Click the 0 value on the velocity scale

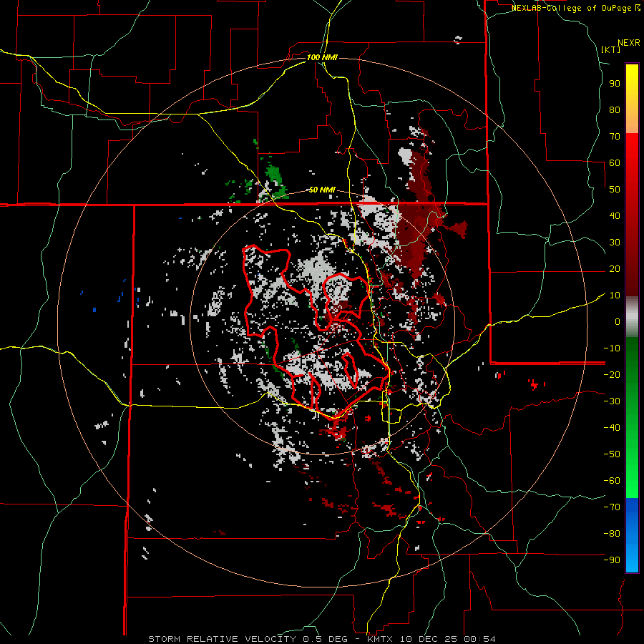coord(616,322)
